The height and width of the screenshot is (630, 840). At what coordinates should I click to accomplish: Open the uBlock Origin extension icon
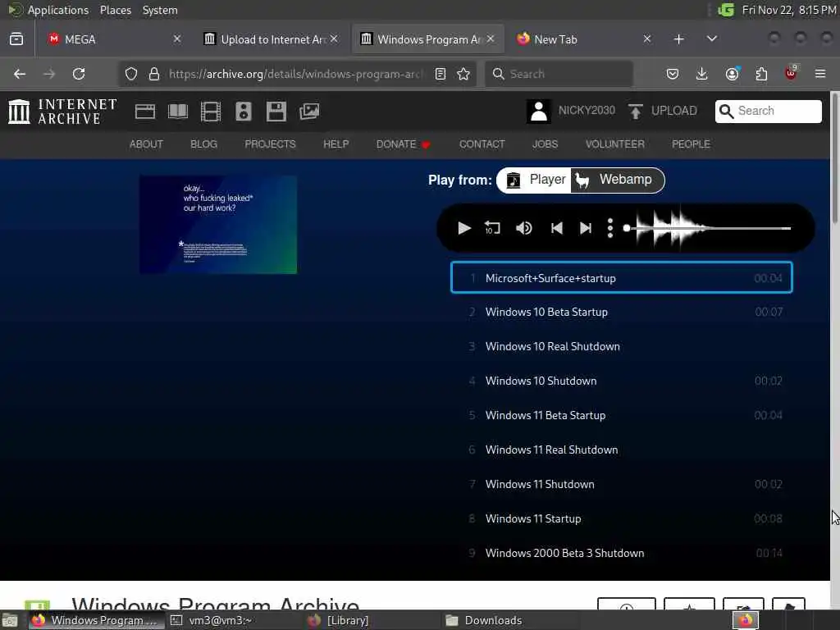click(x=791, y=73)
